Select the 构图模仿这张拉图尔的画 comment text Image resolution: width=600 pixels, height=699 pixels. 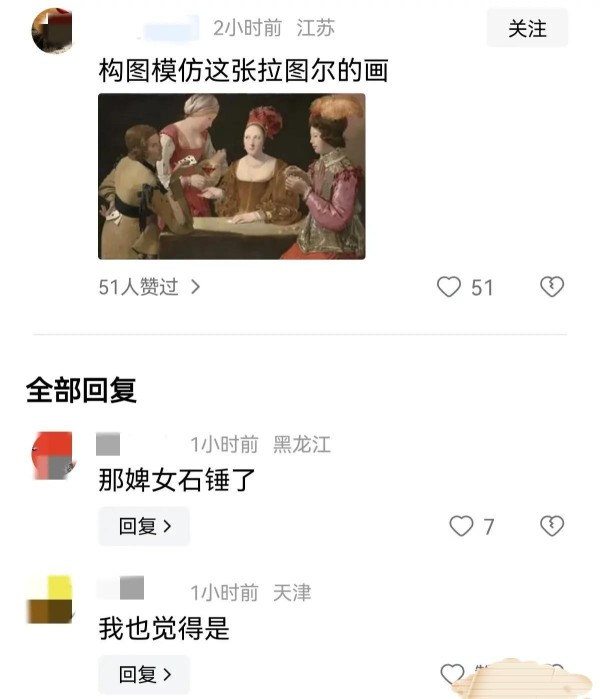point(243,70)
